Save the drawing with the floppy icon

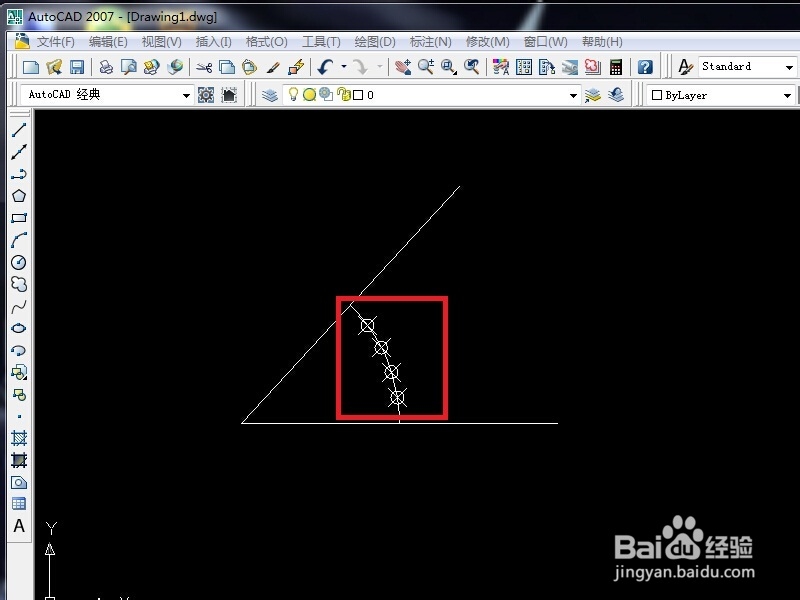pyautogui.click(x=77, y=67)
